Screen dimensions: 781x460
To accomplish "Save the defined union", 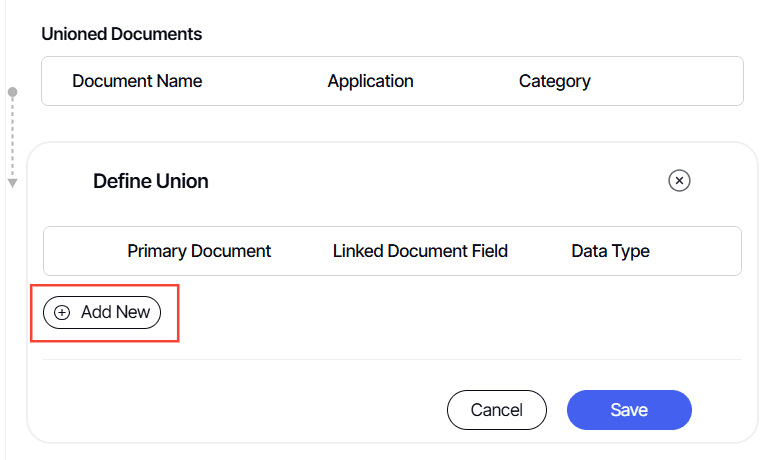I will click(629, 410).
